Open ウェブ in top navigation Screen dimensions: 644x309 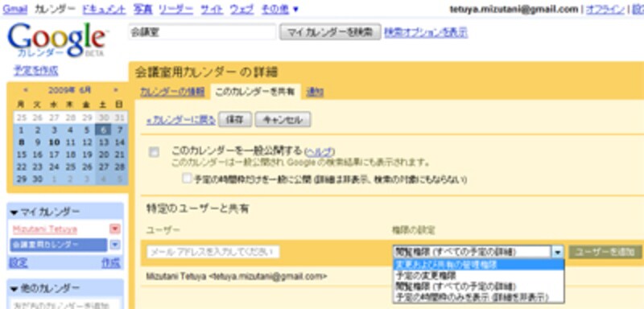point(242,9)
